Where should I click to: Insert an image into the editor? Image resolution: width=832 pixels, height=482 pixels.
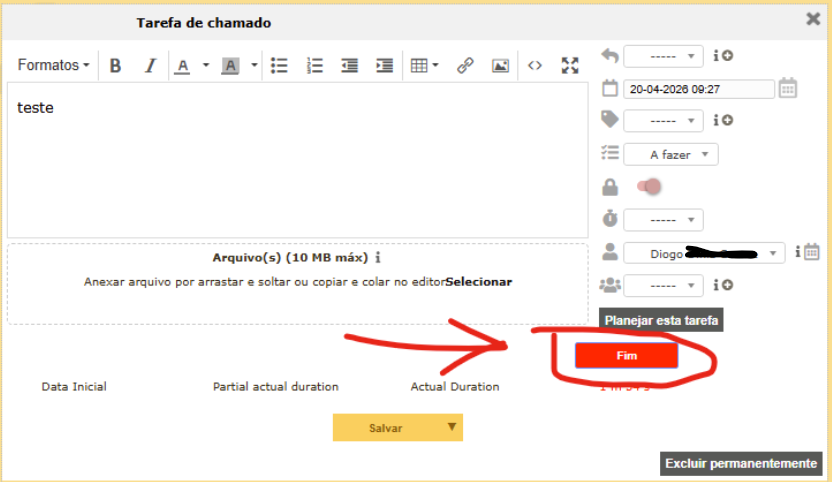coord(500,65)
